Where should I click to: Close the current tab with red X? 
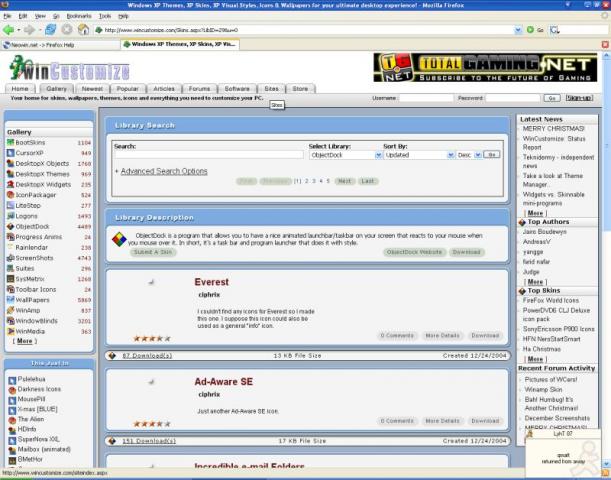tap(605, 45)
